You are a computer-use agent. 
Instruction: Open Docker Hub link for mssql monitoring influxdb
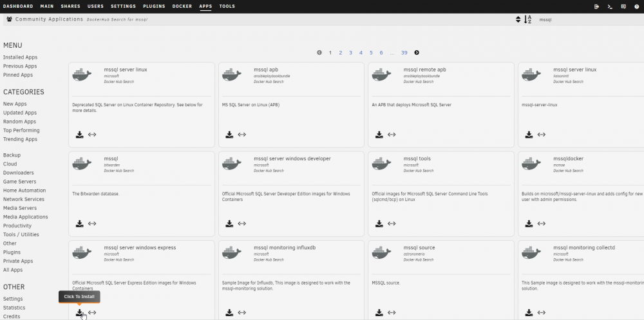tap(242, 313)
